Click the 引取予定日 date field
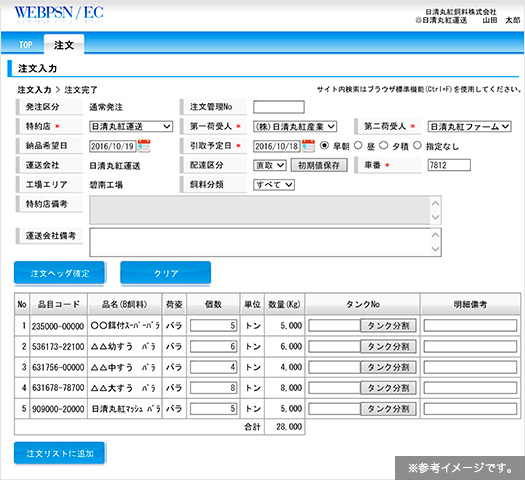Image resolution: width=525 pixels, height=480 pixels. (x=277, y=146)
